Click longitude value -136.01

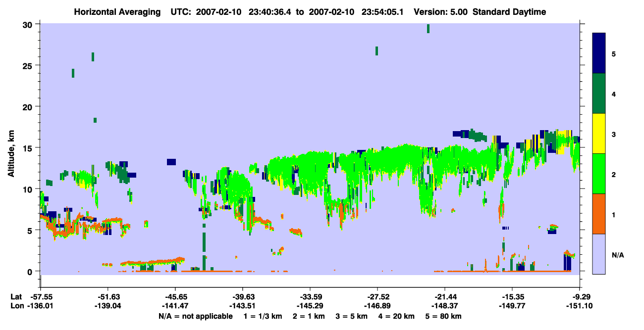40,306
